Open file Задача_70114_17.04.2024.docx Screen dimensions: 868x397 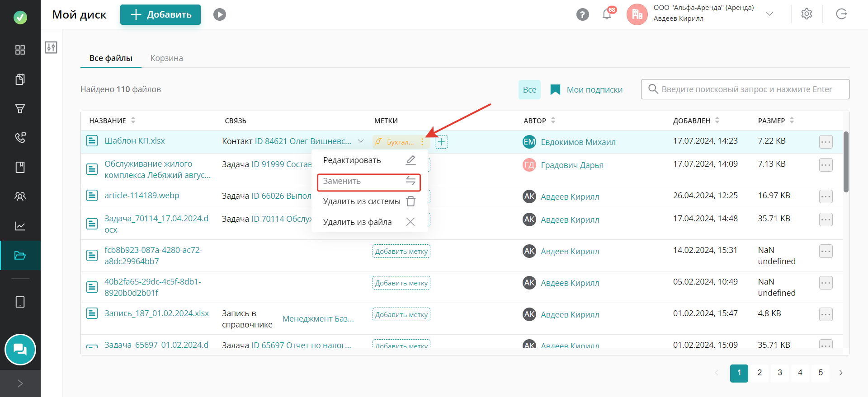[x=156, y=224]
